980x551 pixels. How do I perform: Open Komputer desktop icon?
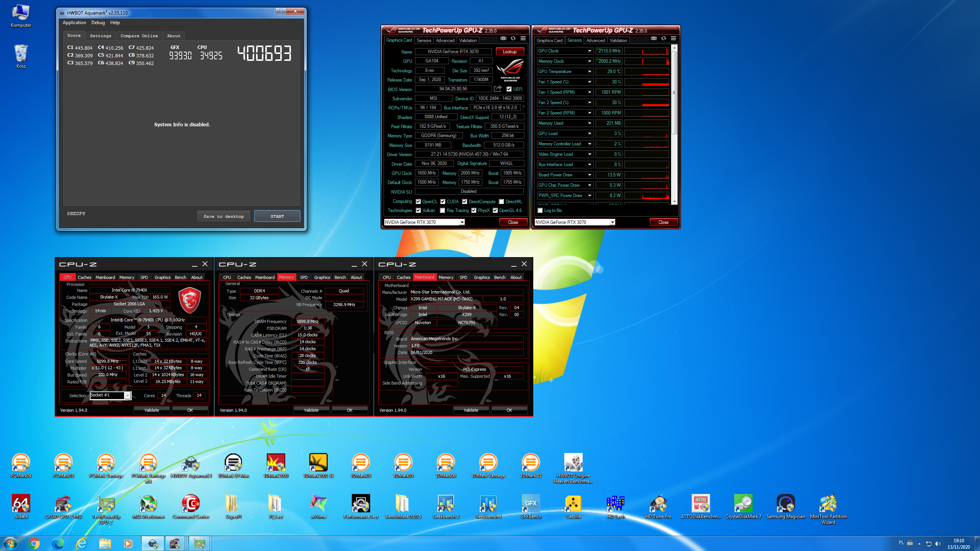point(21,16)
